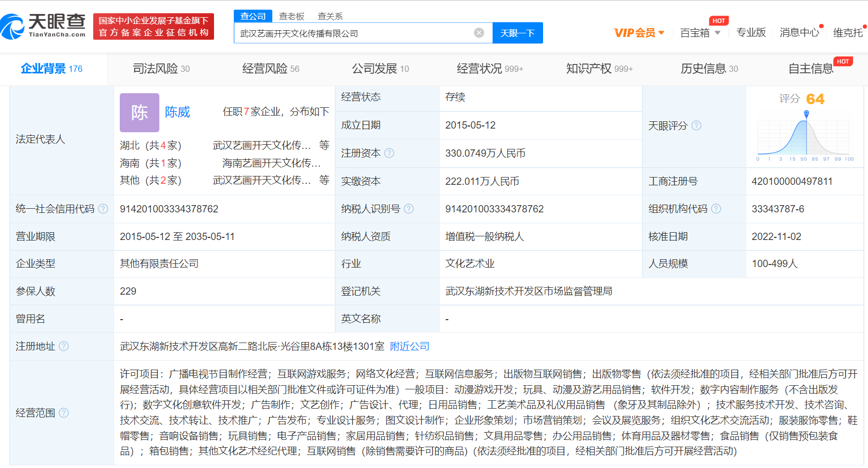This screenshot has height=468, width=868.
Task: Click the HOT badge on 自主信息
Action: (x=843, y=61)
